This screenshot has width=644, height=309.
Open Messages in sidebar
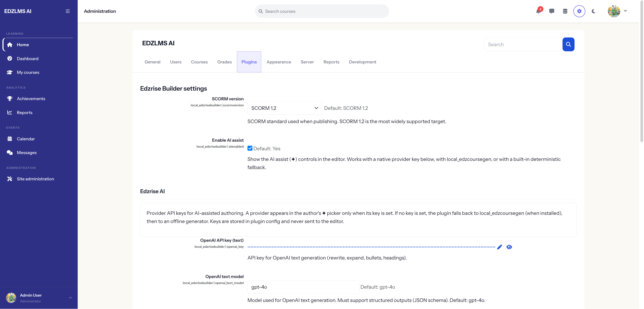[x=38, y=152]
